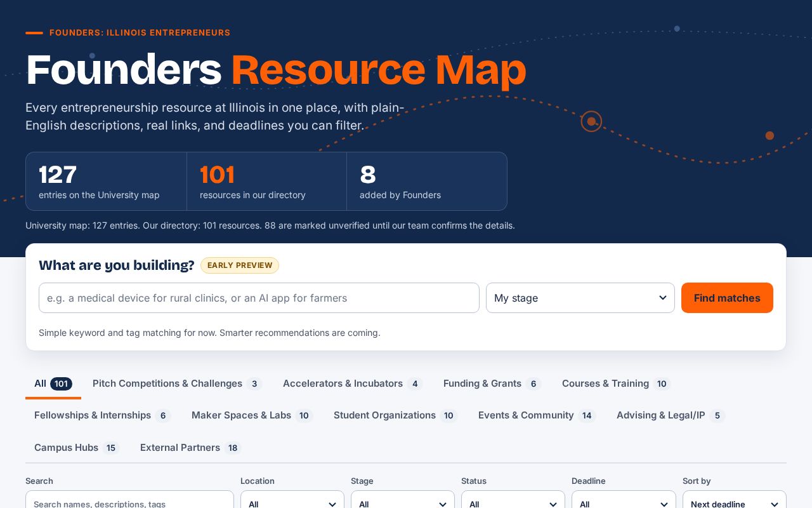Expand the Location filter dropdown
Image resolution: width=812 pixels, height=508 pixels.
[x=292, y=500]
